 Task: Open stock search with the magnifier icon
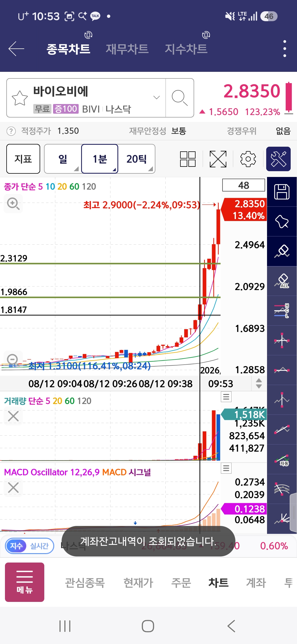pos(180,98)
